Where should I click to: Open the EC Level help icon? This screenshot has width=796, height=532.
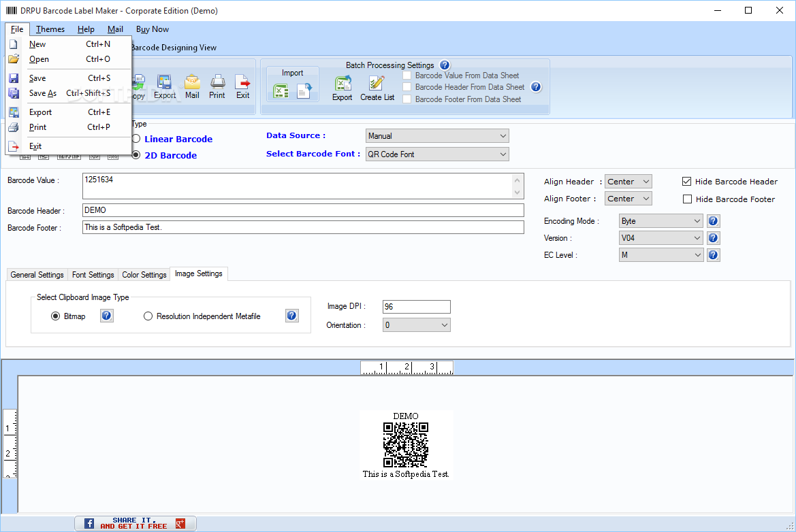(x=713, y=255)
